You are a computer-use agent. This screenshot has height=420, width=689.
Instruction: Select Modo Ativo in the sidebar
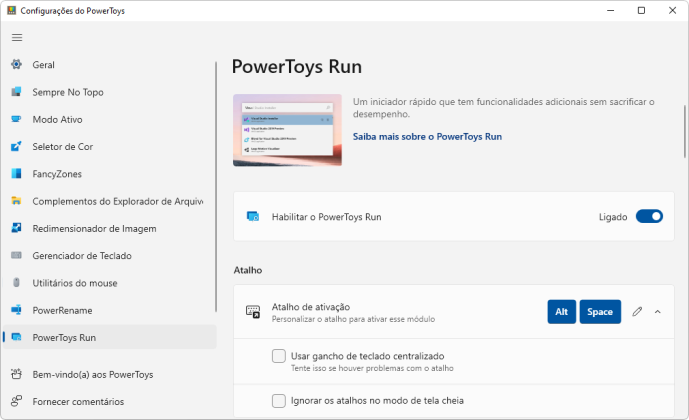click(109, 119)
